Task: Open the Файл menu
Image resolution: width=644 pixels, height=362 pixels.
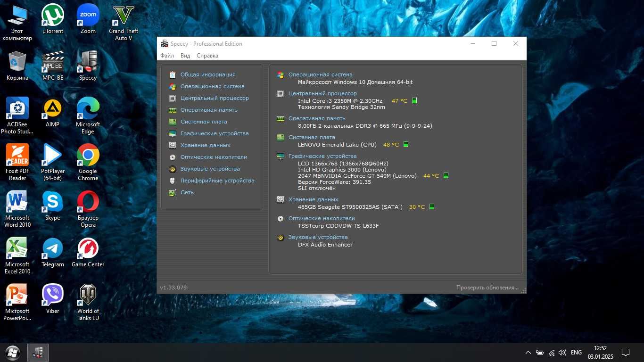Action: [x=167, y=56]
